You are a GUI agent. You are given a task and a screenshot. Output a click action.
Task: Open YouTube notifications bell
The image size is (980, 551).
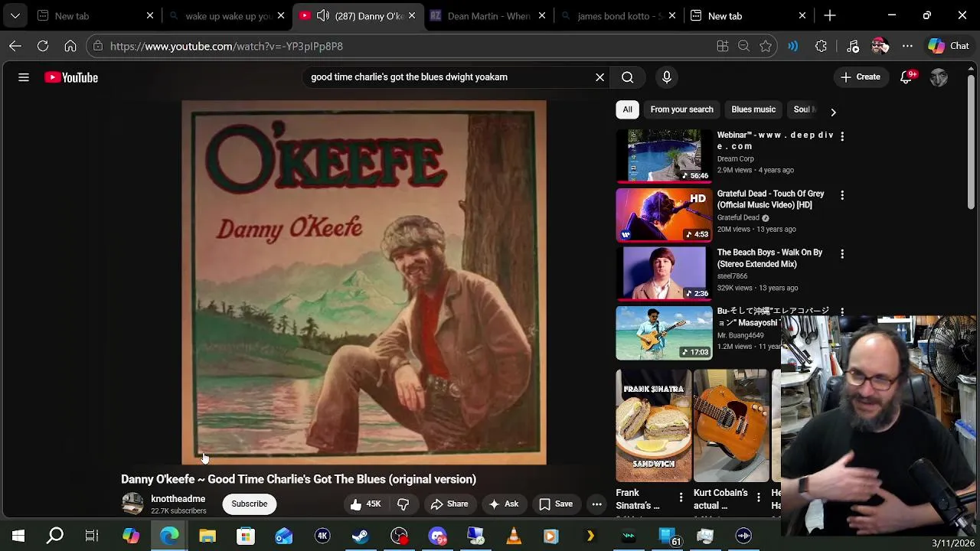[906, 77]
